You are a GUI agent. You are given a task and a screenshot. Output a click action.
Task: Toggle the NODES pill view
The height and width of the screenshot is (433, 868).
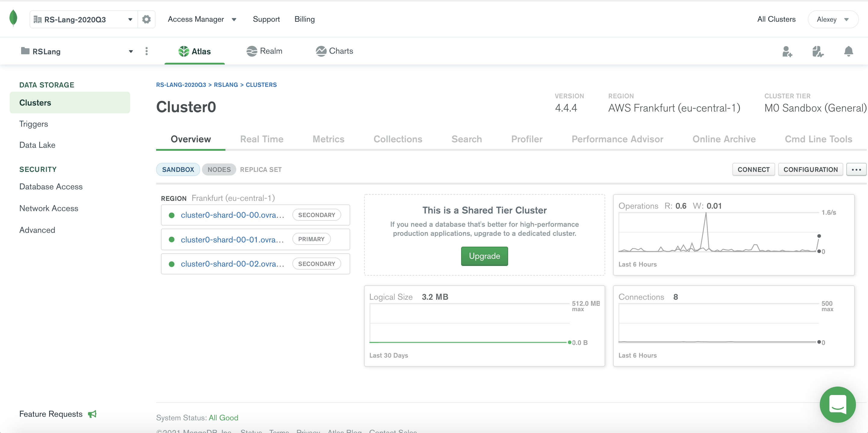coord(219,170)
